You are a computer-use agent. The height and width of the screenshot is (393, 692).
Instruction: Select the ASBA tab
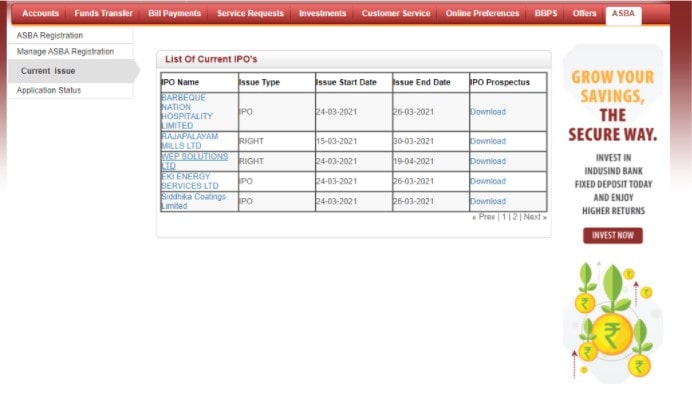click(623, 15)
